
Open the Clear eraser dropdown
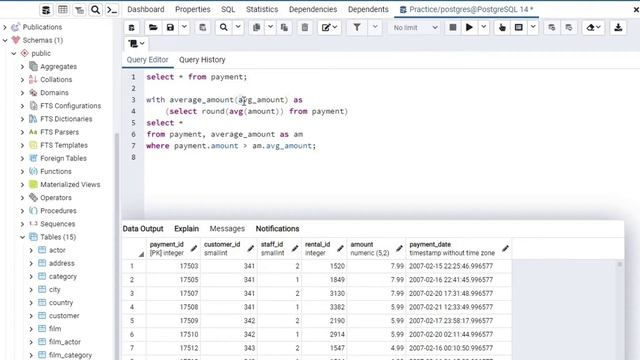[593, 28]
